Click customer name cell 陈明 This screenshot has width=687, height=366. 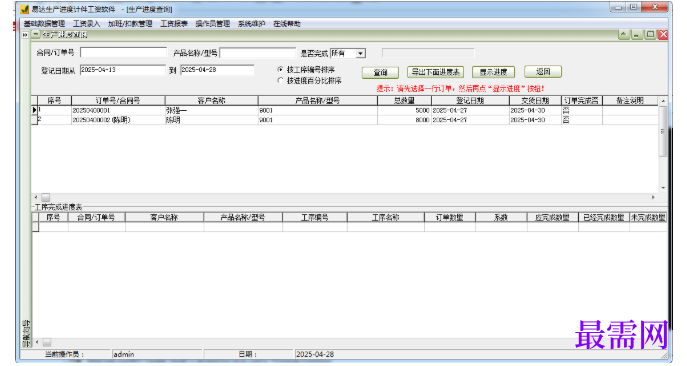[212, 120]
